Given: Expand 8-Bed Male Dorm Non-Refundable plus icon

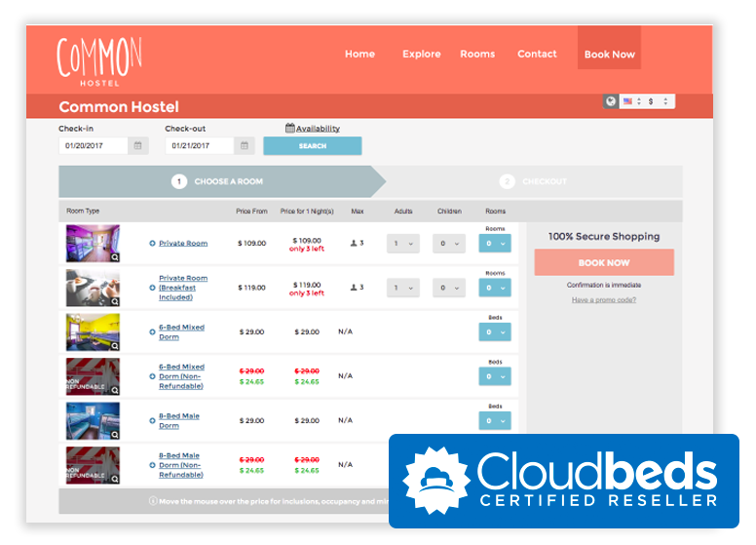Looking at the screenshot, I should [x=152, y=465].
